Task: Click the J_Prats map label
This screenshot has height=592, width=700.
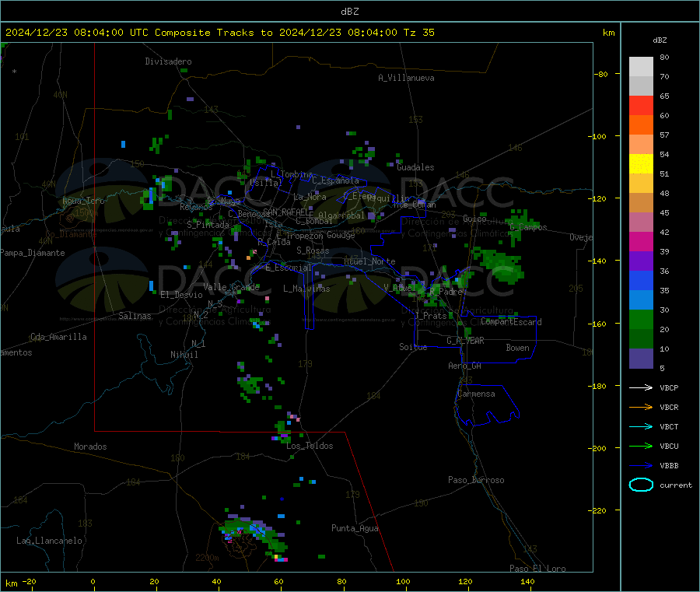Action: (x=430, y=316)
